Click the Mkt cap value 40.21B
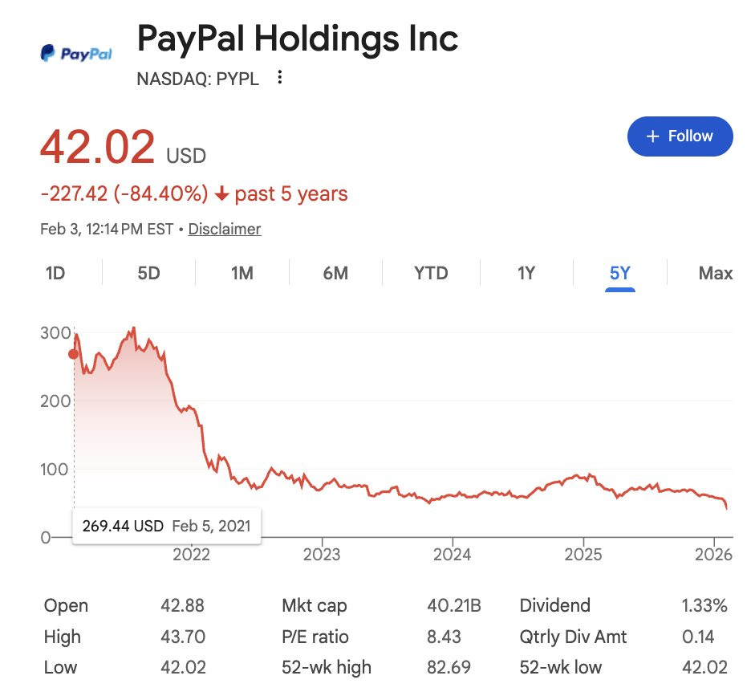 click(x=453, y=606)
